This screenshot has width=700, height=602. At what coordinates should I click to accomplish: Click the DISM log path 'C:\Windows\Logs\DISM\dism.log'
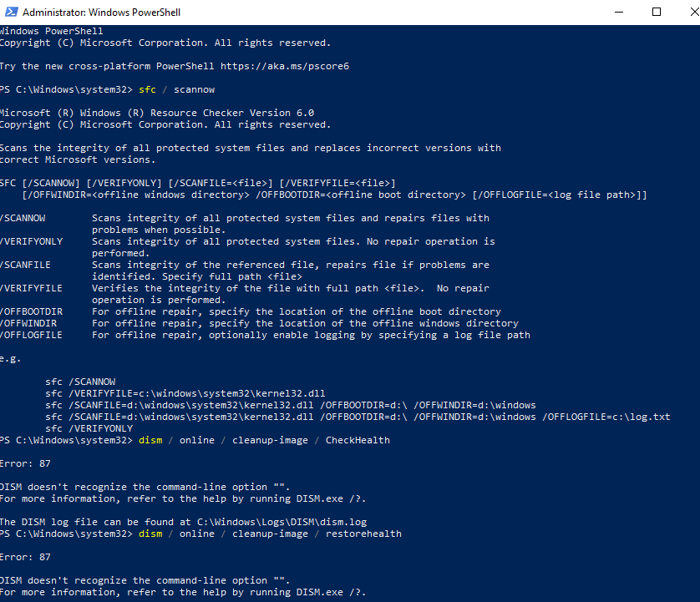[282, 522]
